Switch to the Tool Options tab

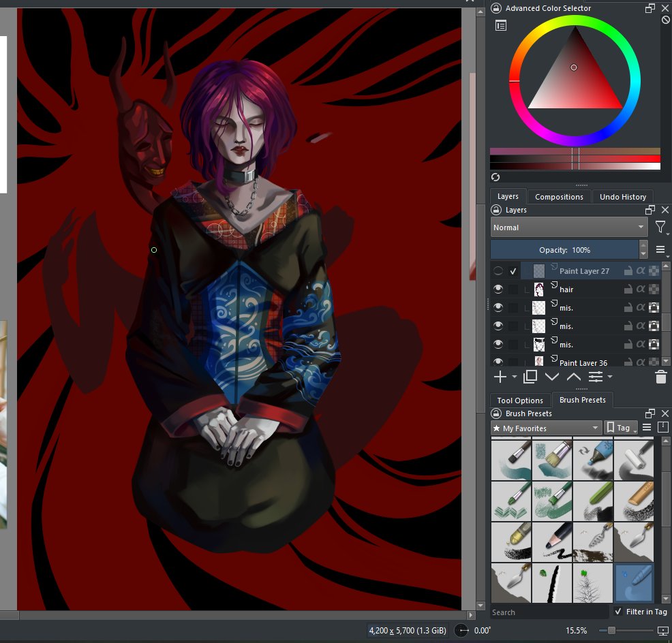tap(520, 400)
